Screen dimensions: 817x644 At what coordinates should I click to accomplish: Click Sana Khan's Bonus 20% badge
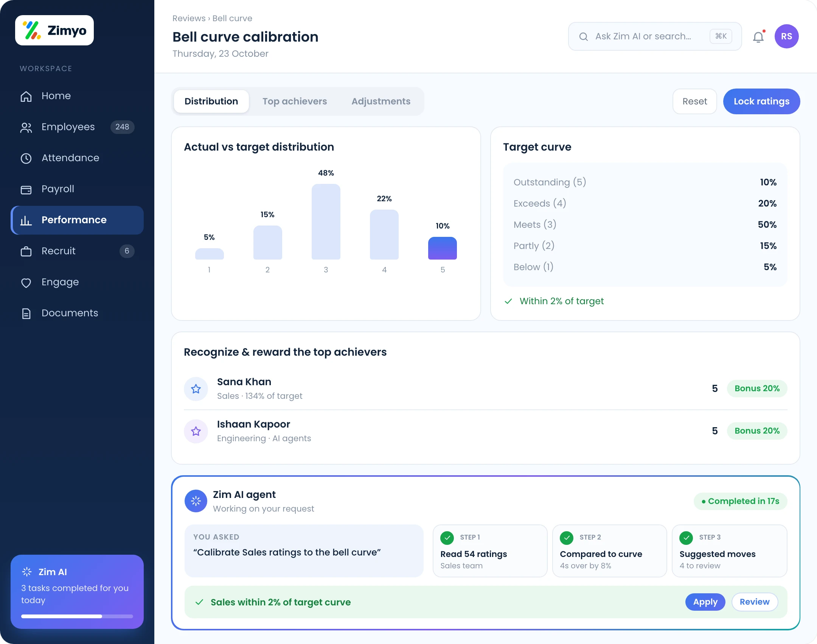point(757,389)
